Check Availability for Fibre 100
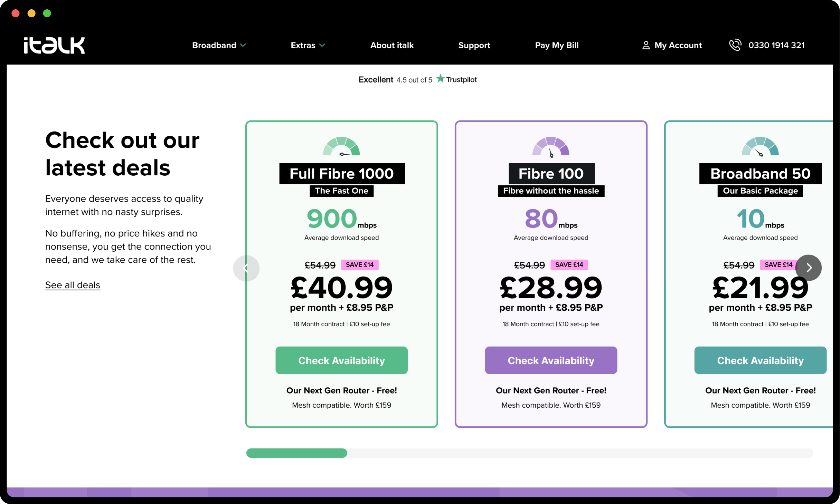Screen dimensions: 840x504 coord(551,360)
